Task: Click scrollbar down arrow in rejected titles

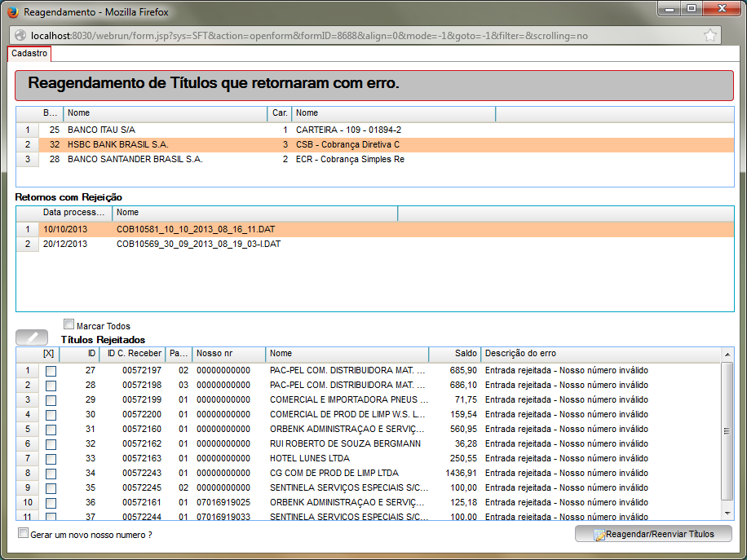Action: [727, 514]
